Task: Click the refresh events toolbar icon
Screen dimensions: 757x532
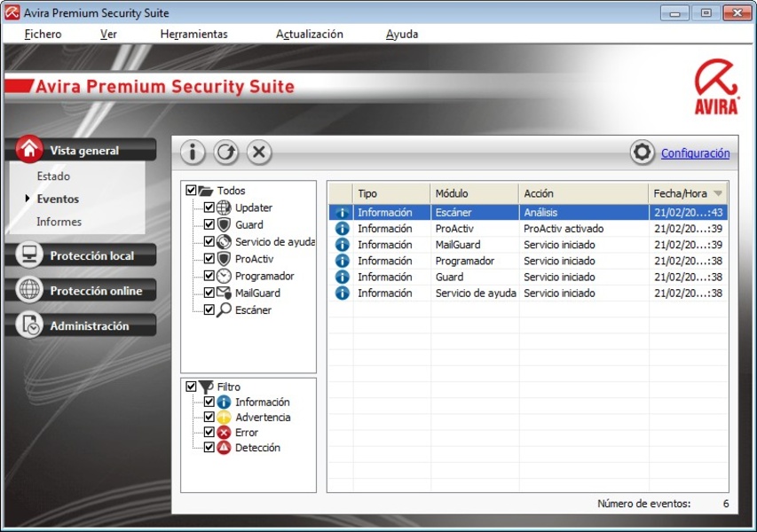Action: (x=225, y=153)
